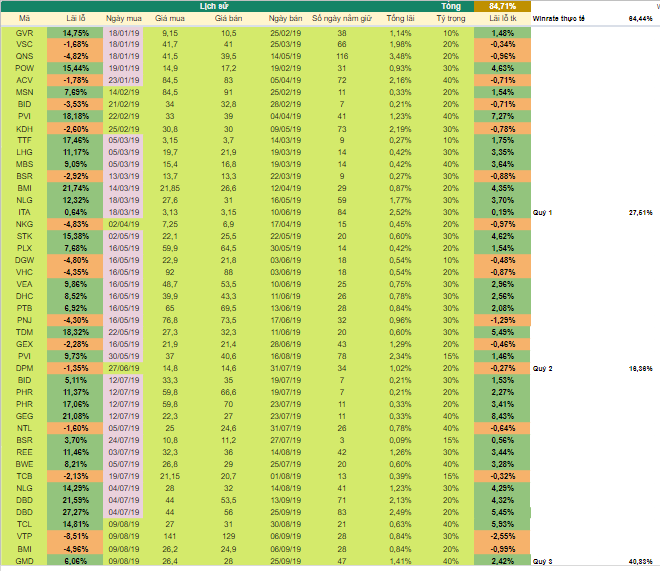Select the 40,83% Quý 3 value
This screenshot has width=660, height=571.
coord(640,561)
